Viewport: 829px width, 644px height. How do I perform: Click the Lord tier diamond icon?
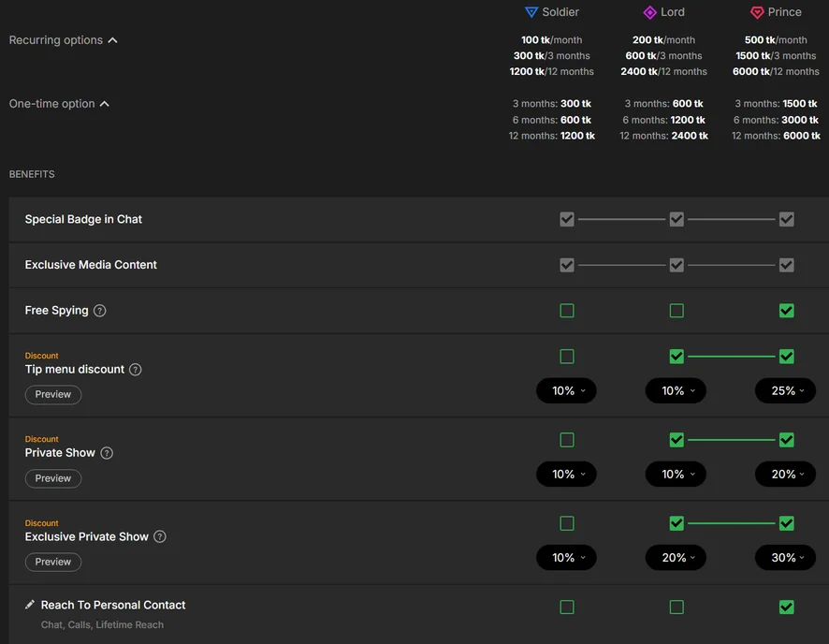tap(649, 12)
